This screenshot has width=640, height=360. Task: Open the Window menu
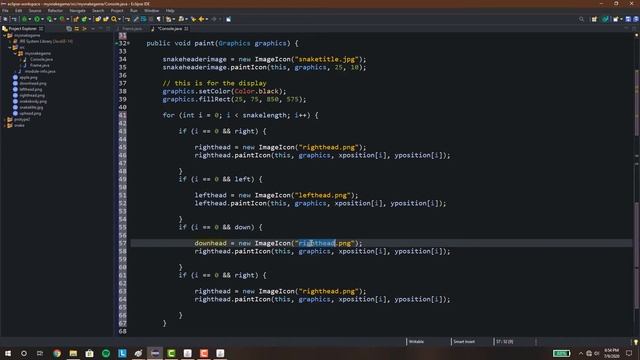point(151,11)
